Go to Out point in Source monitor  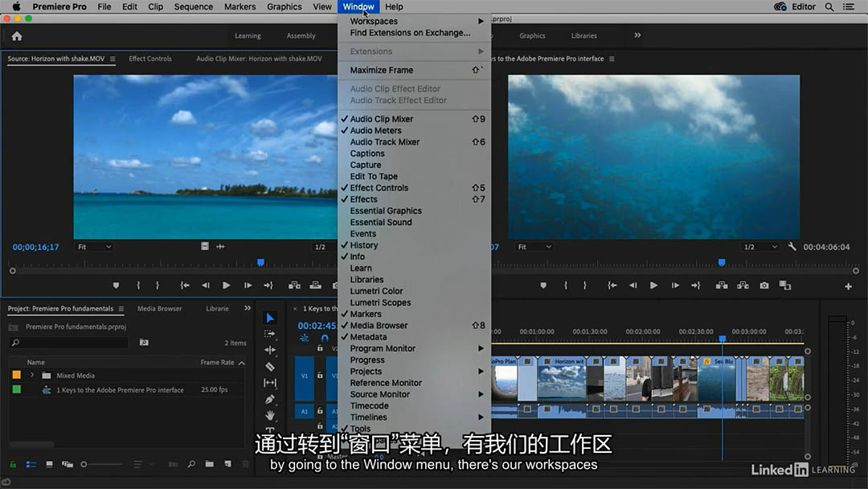click(268, 286)
